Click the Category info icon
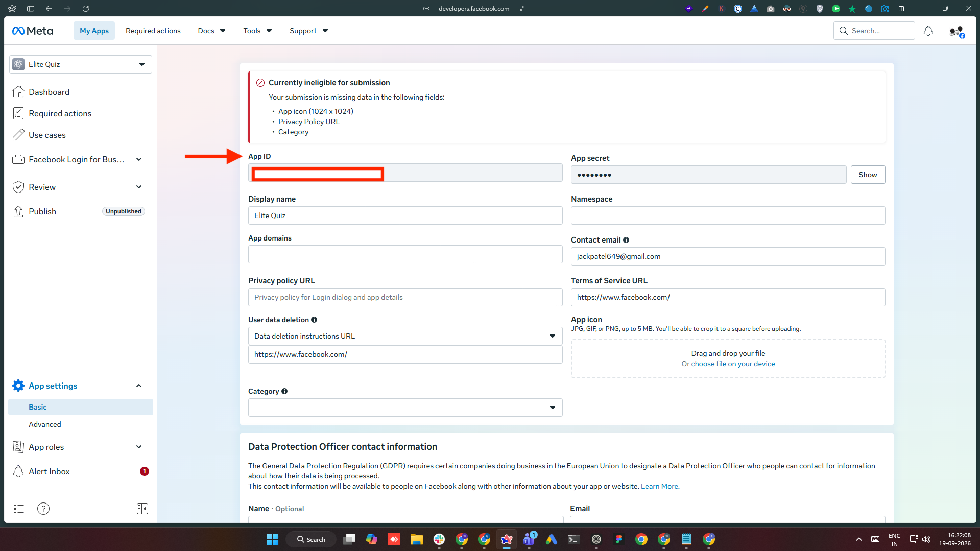Screen dimensions: 980x551 click(284, 391)
